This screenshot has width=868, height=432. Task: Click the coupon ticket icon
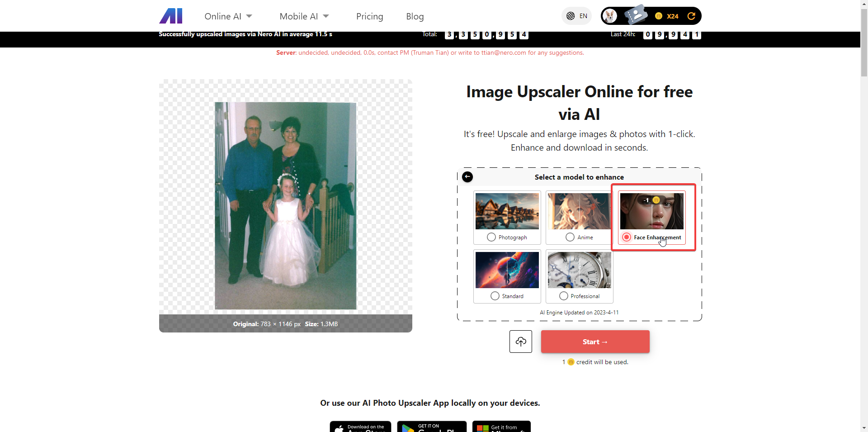point(635,15)
